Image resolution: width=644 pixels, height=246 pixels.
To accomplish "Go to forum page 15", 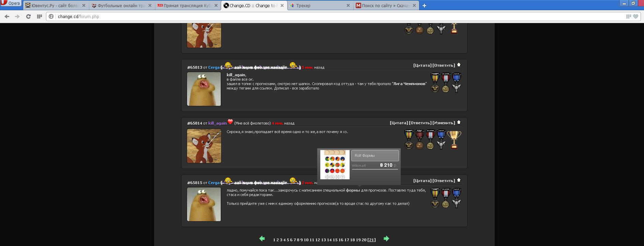I will tap(335, 240).
